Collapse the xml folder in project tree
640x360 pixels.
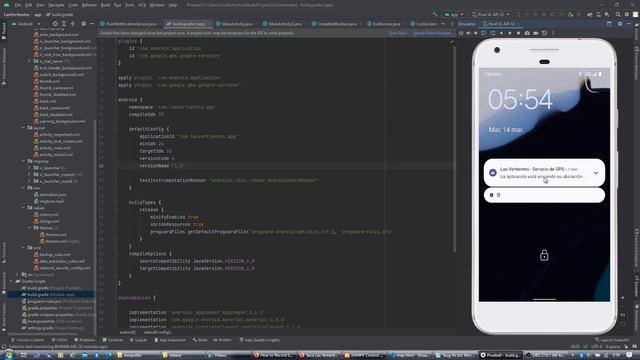(x=23, y=247)
